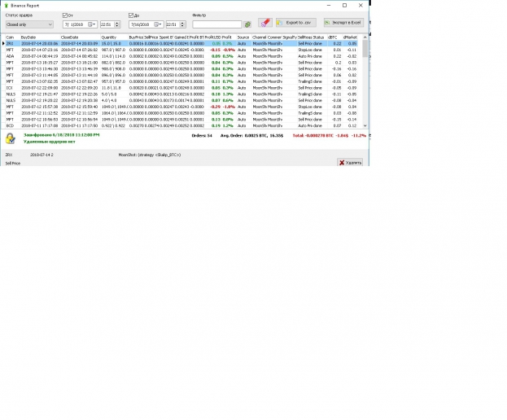Image resolution: width=507 pixels, height=420 pixels.
Task: Click the 'Удалить' delete button
Action: 350,163
